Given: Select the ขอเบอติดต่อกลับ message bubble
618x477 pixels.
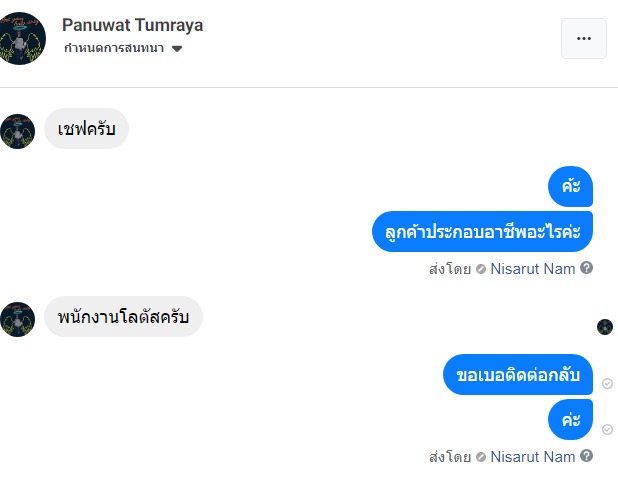Looking at the screenshot, I should (x=517, y=376).
